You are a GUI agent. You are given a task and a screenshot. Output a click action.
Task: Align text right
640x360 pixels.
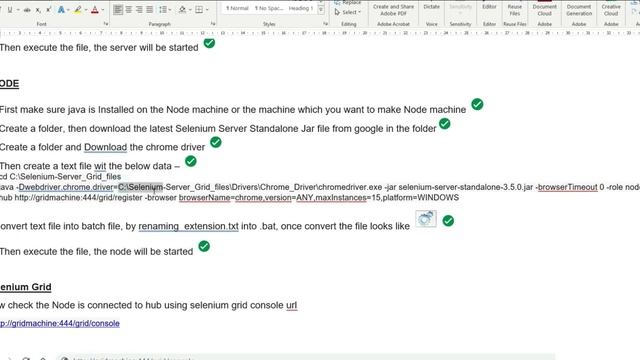[139, 9]
